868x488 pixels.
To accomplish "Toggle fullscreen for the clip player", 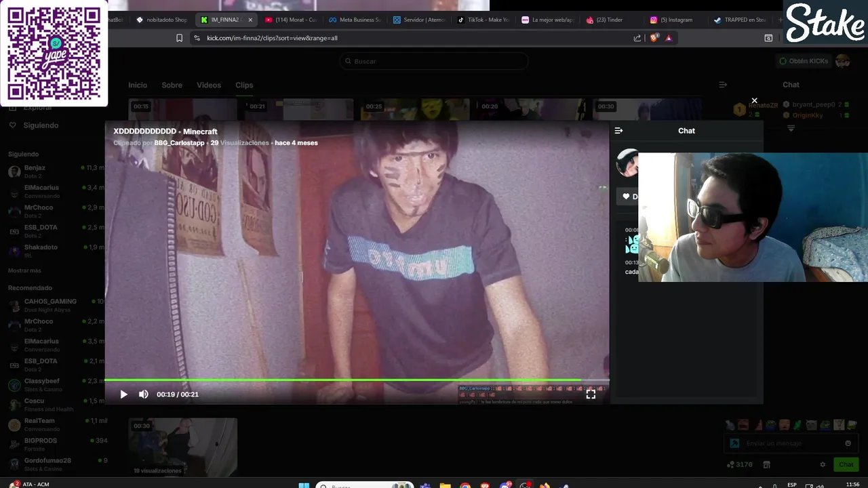I will pos(591,394).
